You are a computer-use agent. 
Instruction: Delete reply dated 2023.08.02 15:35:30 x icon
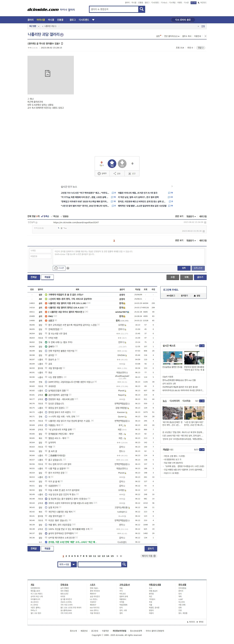coord(204,231)
